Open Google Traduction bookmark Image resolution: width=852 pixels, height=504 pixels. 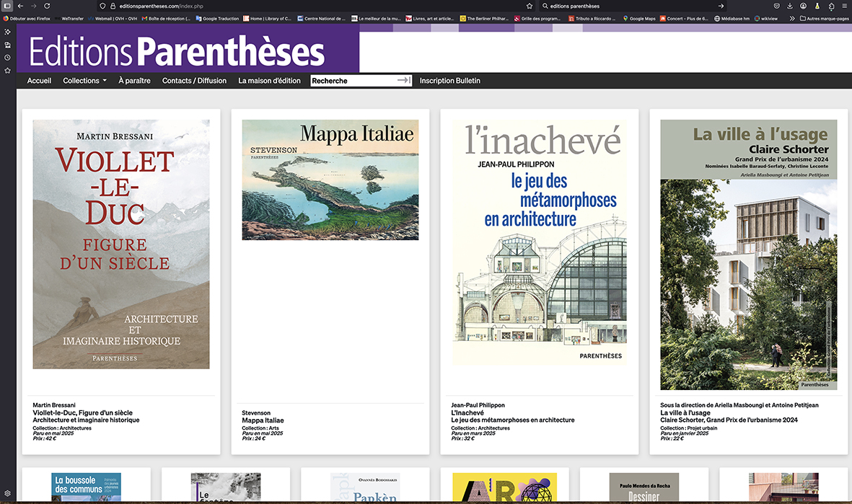(x=217, y=19)
